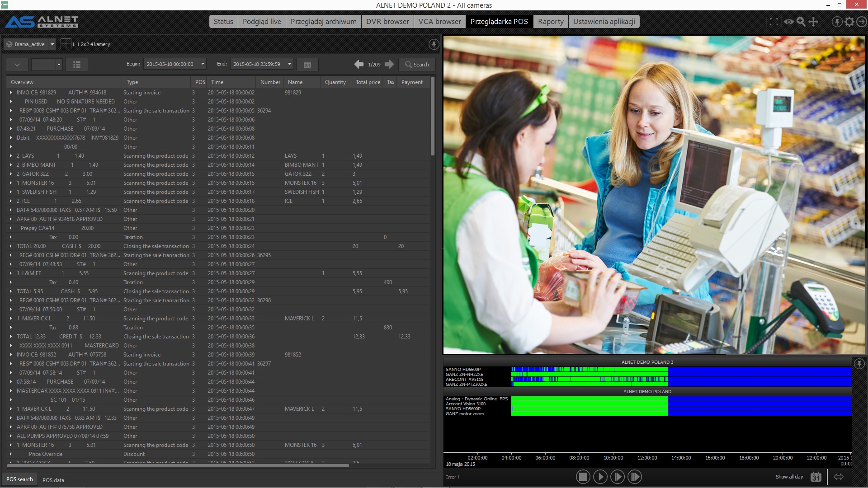
Task: Open the settings gear in top toolbar
Action: tap(849, 22)
